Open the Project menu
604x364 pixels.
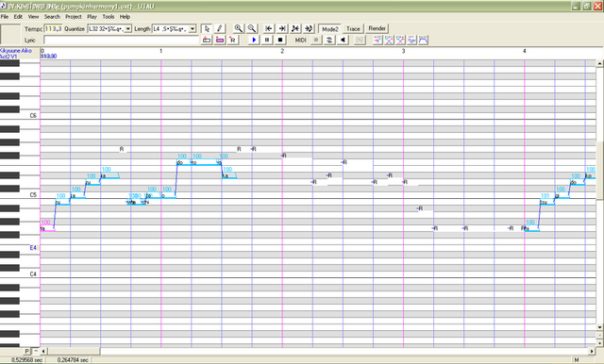coord(74,17)
